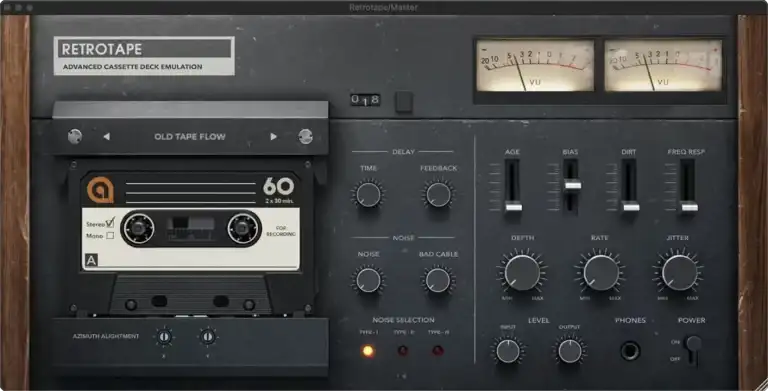Click the NOISE SELECTION label
Screen dimensions: 768x391
pos(403,320)
